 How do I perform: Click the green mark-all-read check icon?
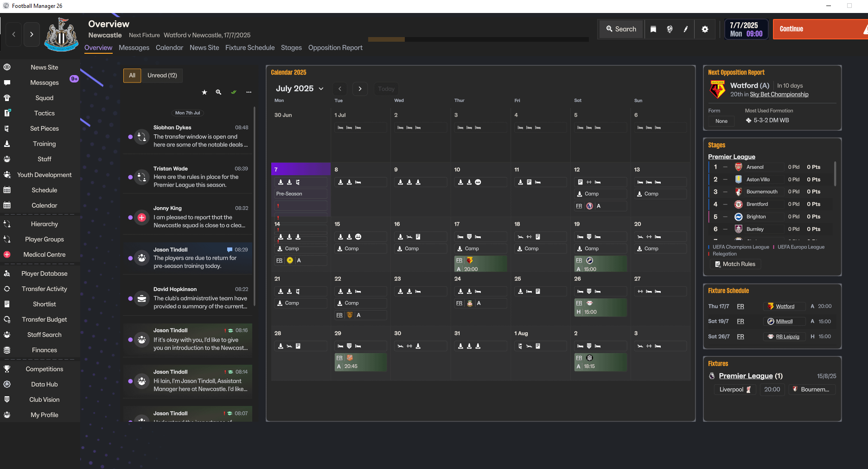coord(234,92)
